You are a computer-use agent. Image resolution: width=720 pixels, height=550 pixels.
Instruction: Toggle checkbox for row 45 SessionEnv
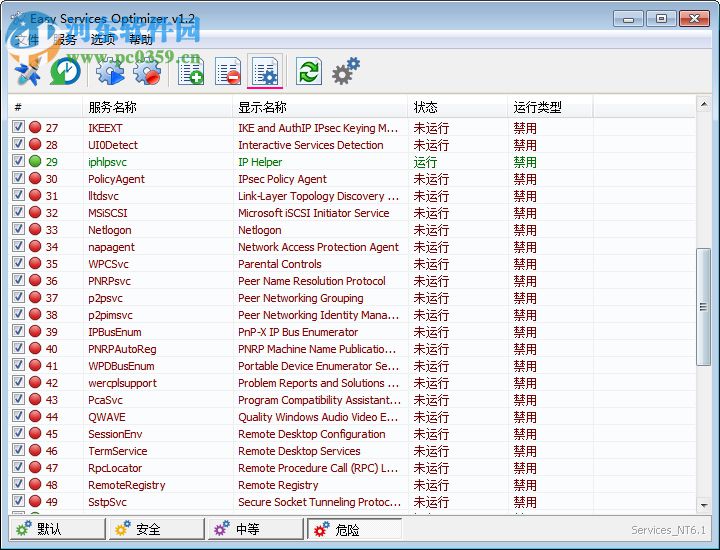coord(18,432)
